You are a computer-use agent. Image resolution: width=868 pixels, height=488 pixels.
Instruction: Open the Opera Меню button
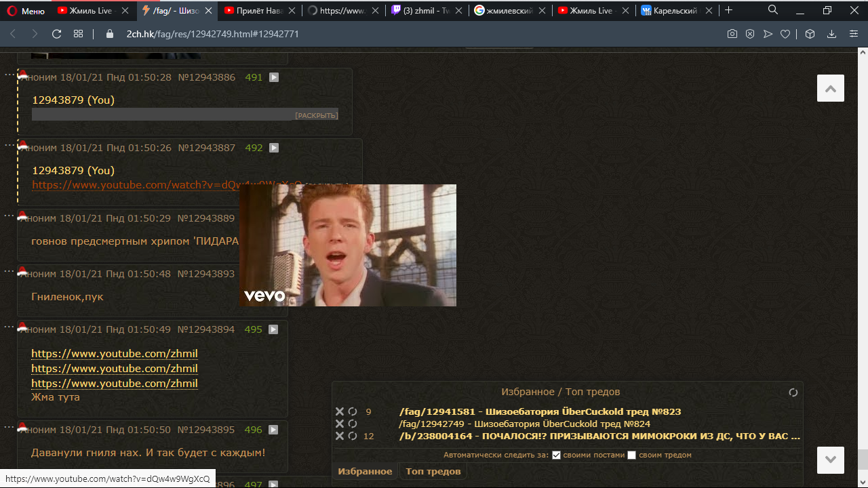point(26,11)
